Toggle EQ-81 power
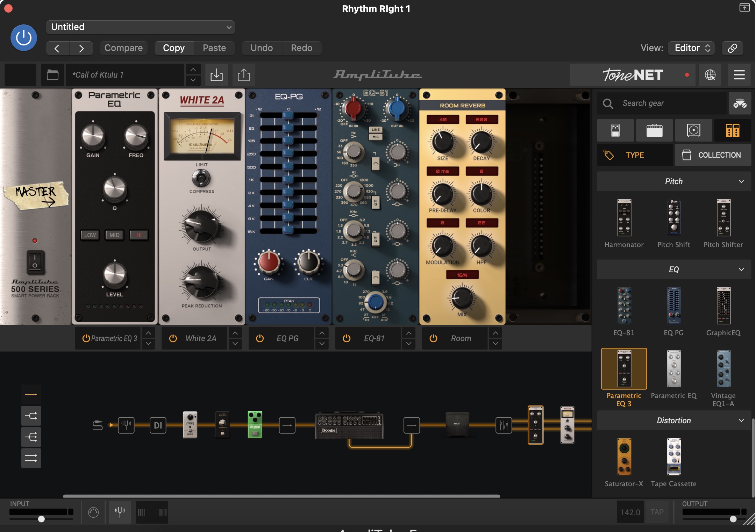The image size is (756, 532). [x=347, y=338]
